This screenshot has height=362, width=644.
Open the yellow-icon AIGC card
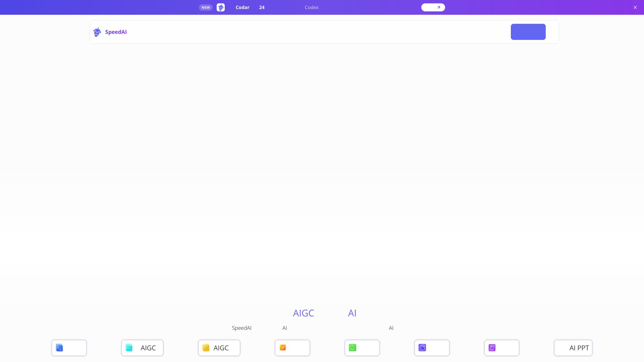219,348
